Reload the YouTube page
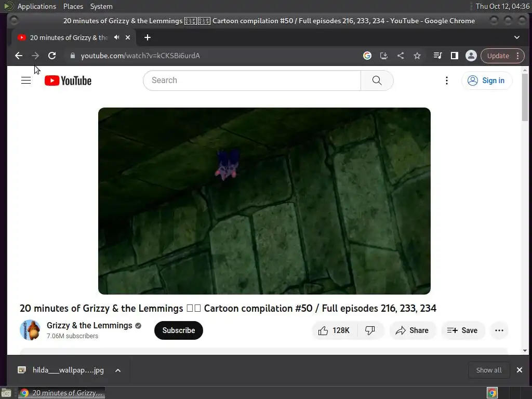 coord(52,56)
